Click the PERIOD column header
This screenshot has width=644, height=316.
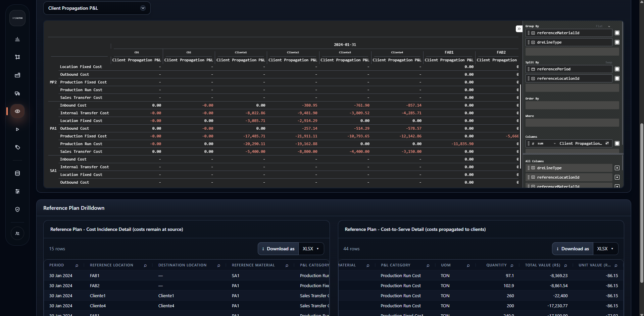point(56,265)
